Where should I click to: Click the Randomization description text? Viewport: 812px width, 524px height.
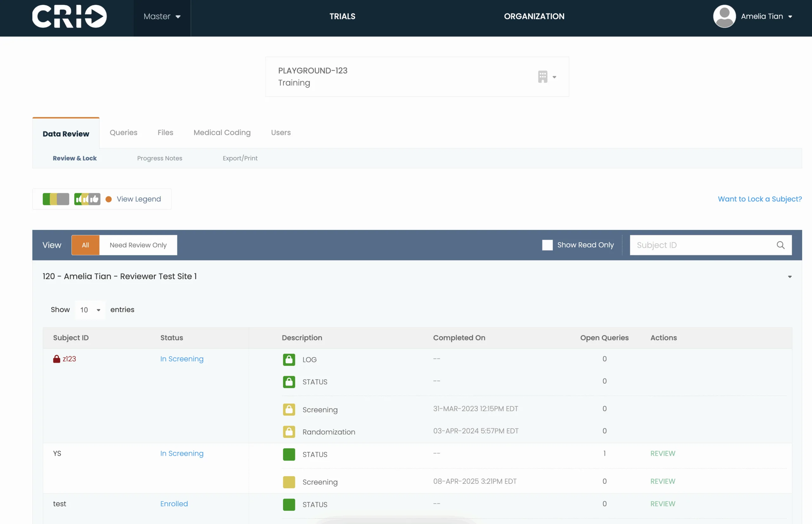pos(329,432)
